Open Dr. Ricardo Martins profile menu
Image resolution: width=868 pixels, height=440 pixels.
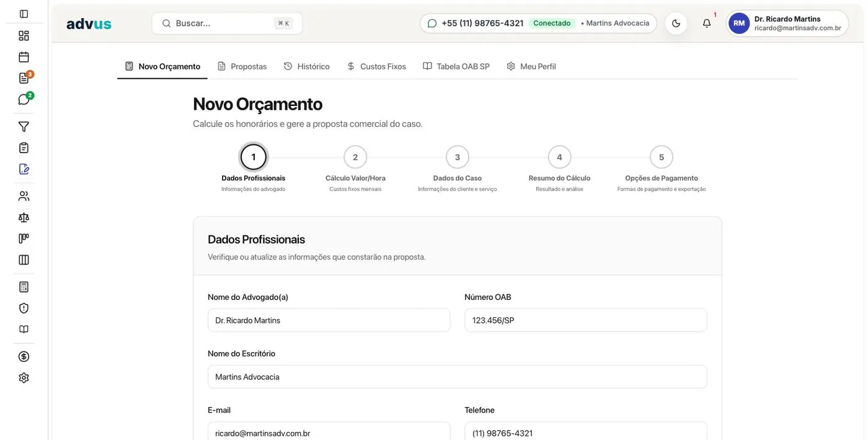tap(787, 24)
